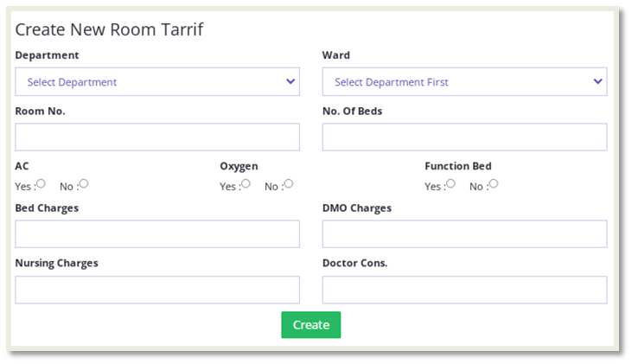Focus the Doctor Cons. text box
The width and height of the screenshot is (632, 364).
coord(463,290)
